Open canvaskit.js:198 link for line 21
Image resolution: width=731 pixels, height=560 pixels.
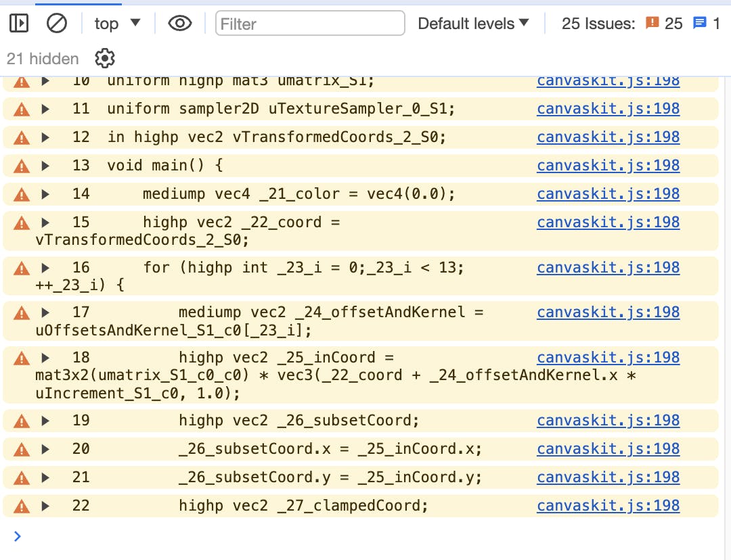coord(608,477)
